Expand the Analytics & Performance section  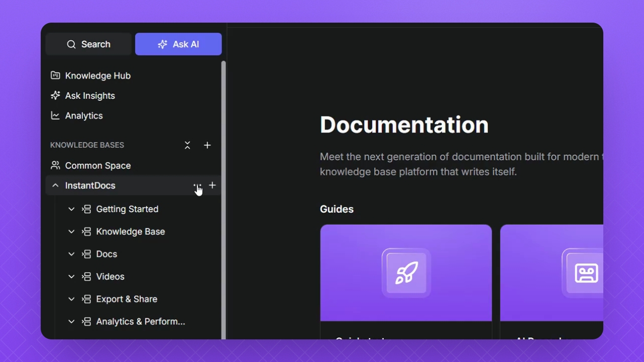(71, 322)
